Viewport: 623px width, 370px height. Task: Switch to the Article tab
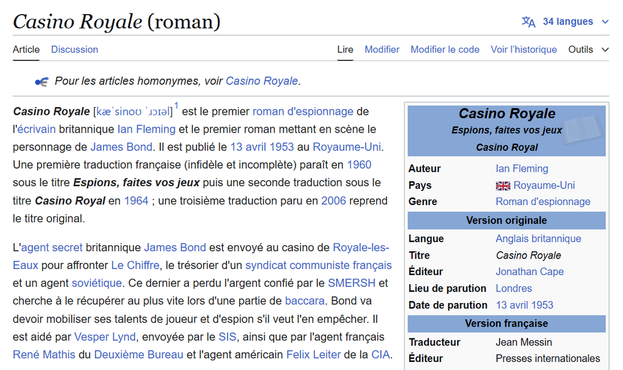[26, 50]
